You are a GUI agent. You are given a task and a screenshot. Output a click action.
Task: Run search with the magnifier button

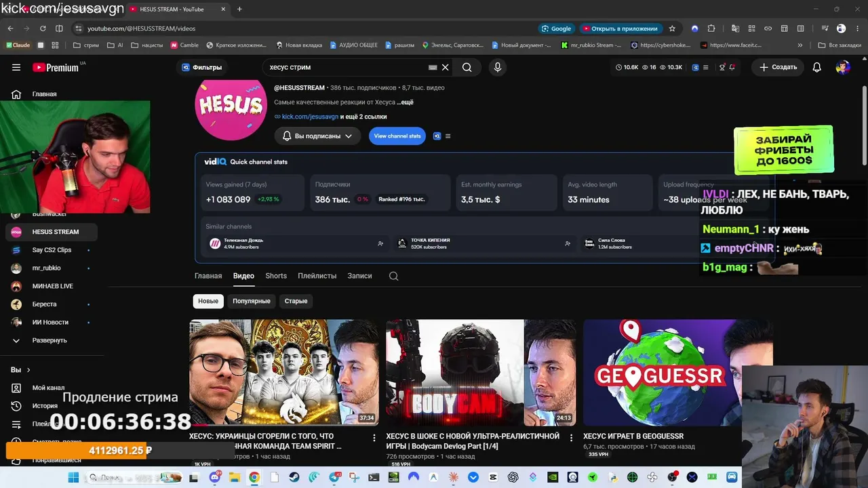[x=467, y=67]
